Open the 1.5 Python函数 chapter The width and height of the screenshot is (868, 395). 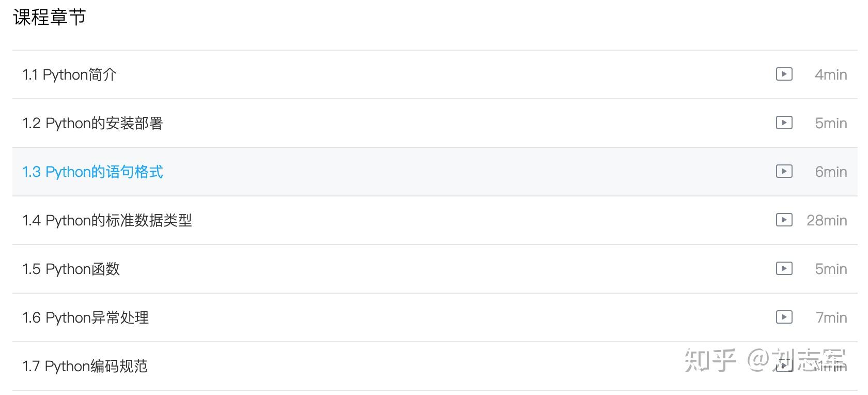(71, 269)
